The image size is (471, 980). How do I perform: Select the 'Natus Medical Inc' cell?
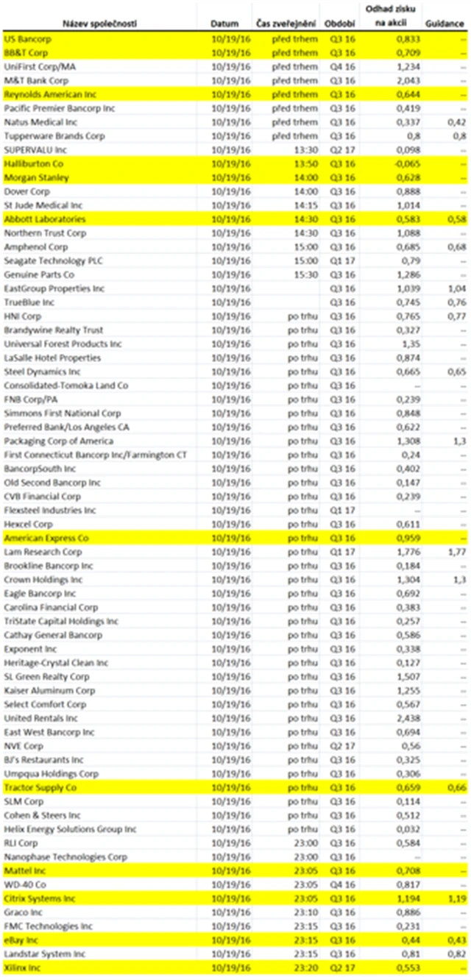[x=99, y=121]
